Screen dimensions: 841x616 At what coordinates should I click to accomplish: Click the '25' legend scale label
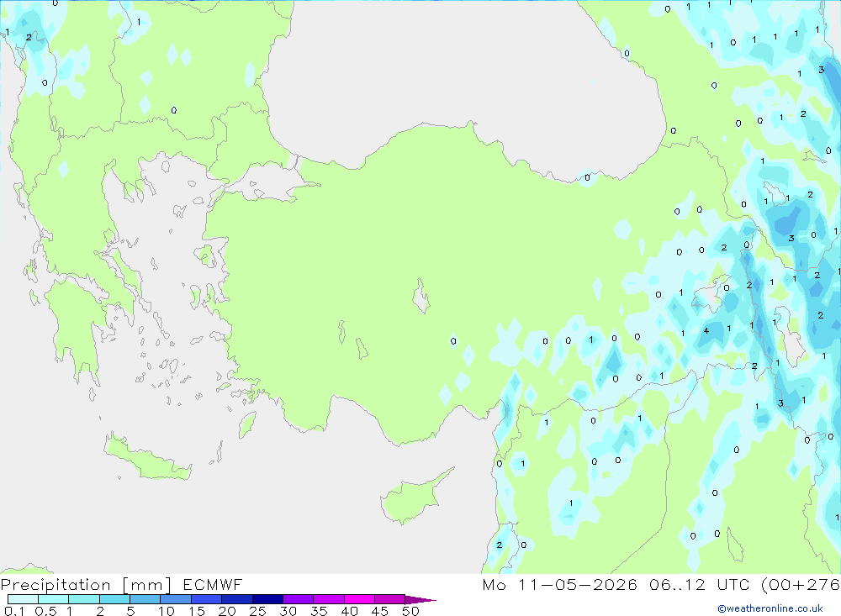258,611
